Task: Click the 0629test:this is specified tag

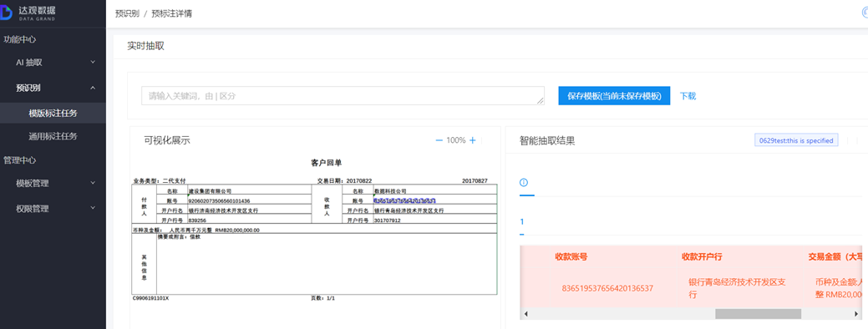Action: click(x=797, y=140)
